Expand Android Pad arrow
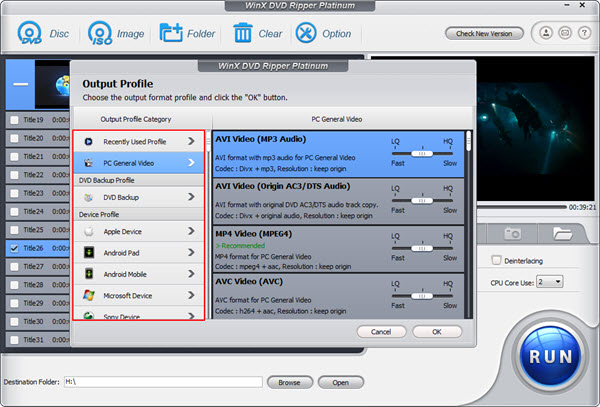 click(x=191, y=252)
